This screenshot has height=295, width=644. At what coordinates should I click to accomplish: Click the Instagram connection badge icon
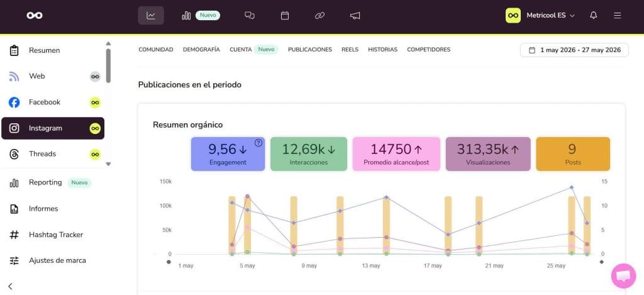[96, 128]
